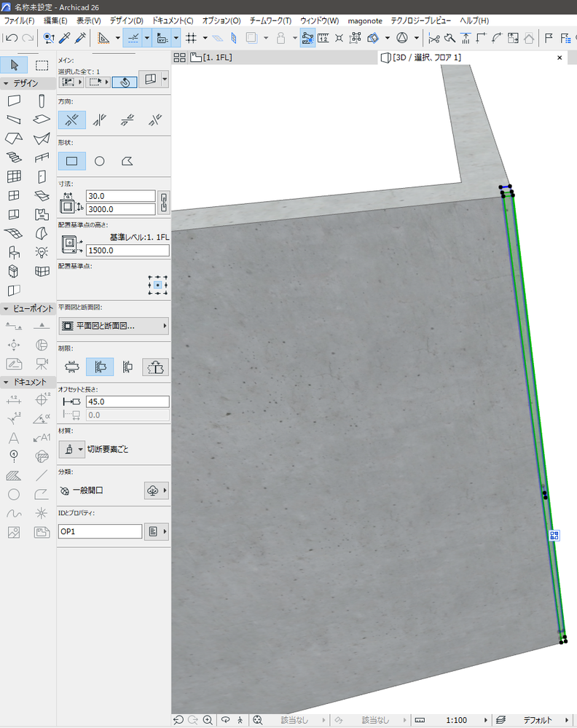Click the eyedropper pick-up parameters icon
Screen dimensions: 577x728
point(65,38)
